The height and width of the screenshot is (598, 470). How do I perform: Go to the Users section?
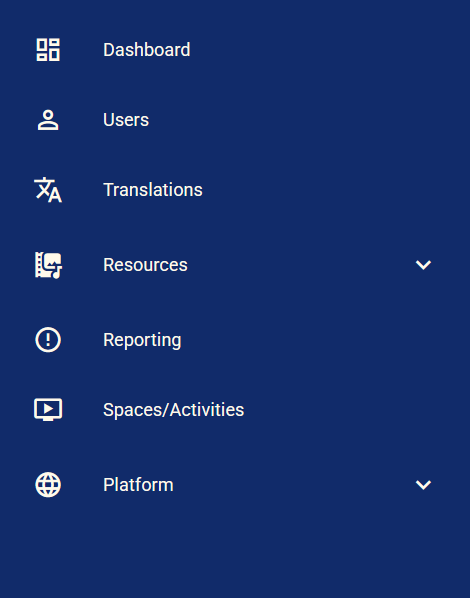point(126,120)
